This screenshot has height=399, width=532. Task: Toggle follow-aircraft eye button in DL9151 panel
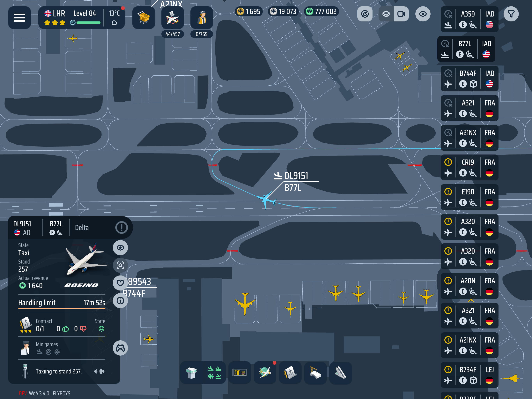[x=120, y=248]
